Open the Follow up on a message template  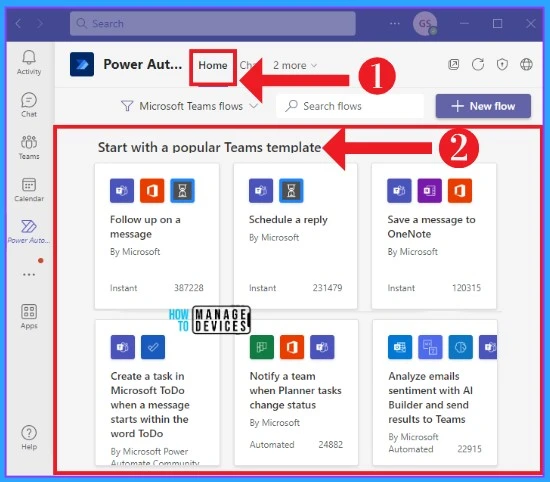(x=157, y=236)
